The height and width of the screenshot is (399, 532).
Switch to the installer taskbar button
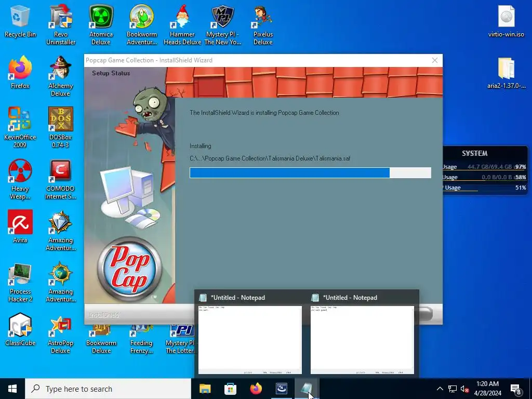click(281, 389)
